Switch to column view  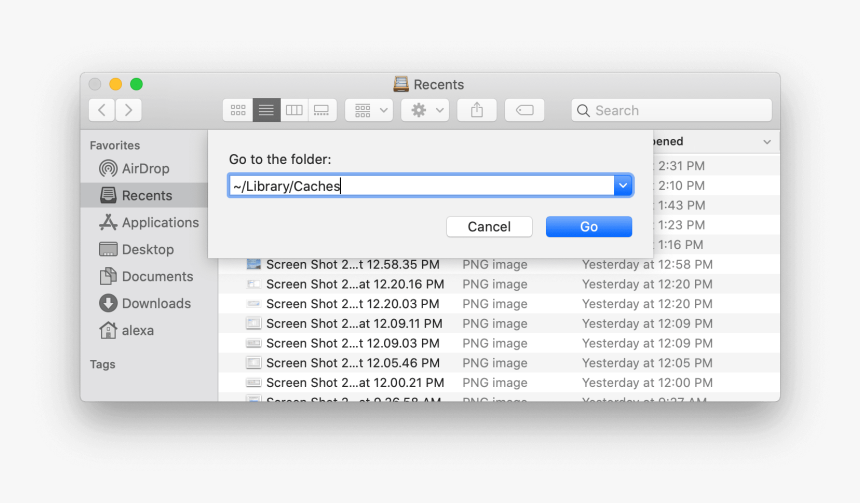(x=294, y=110)
